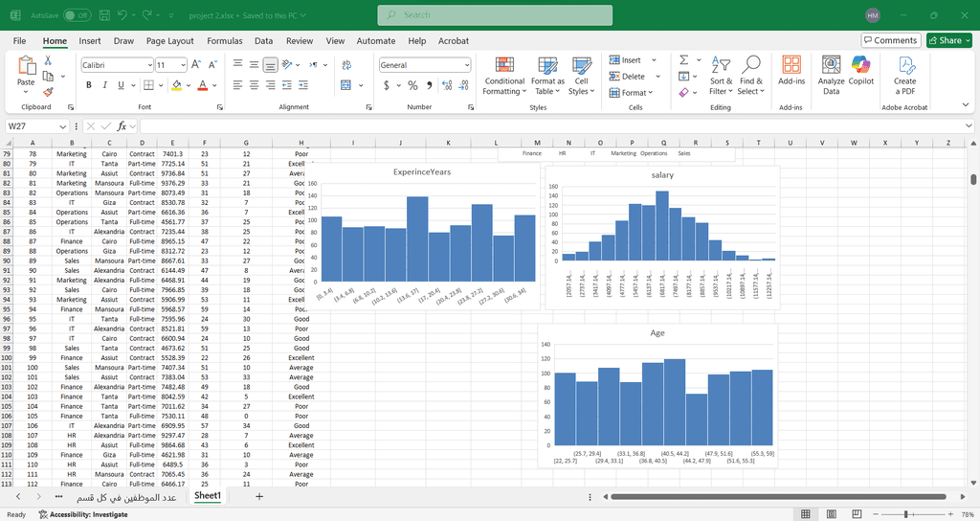This screenshot has width=980, height=521.
Task: Apply percent style to cells
Action: [413, 85]
